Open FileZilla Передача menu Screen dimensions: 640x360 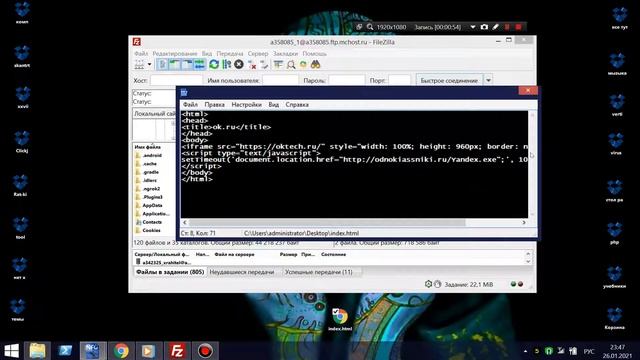click(230, 53)
